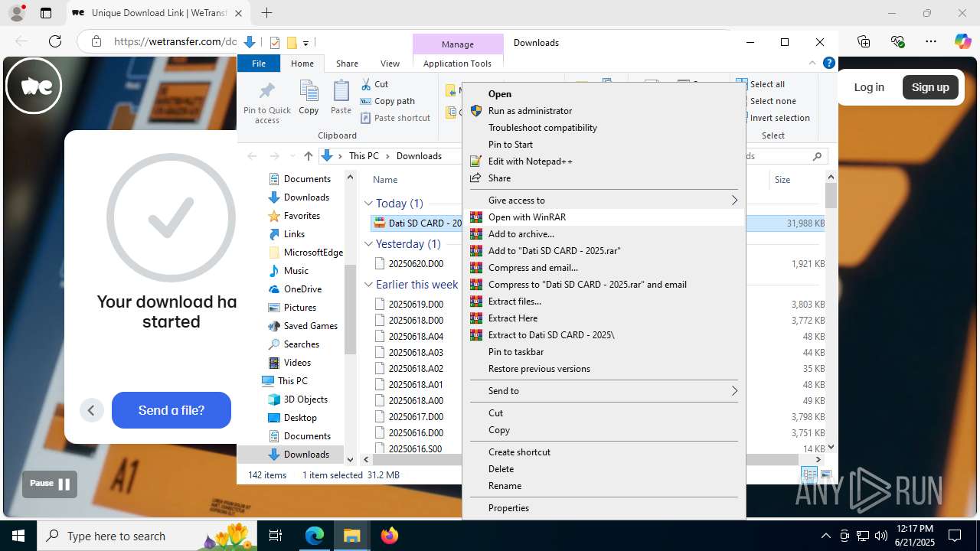
Task: Click the Cut scissors ribbon item
Action: (x=375, y=84)
